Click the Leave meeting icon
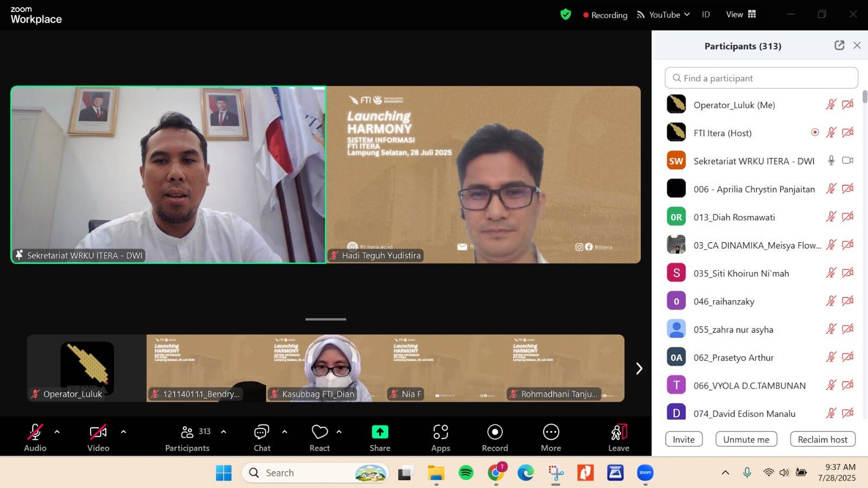 click(618, 433)
